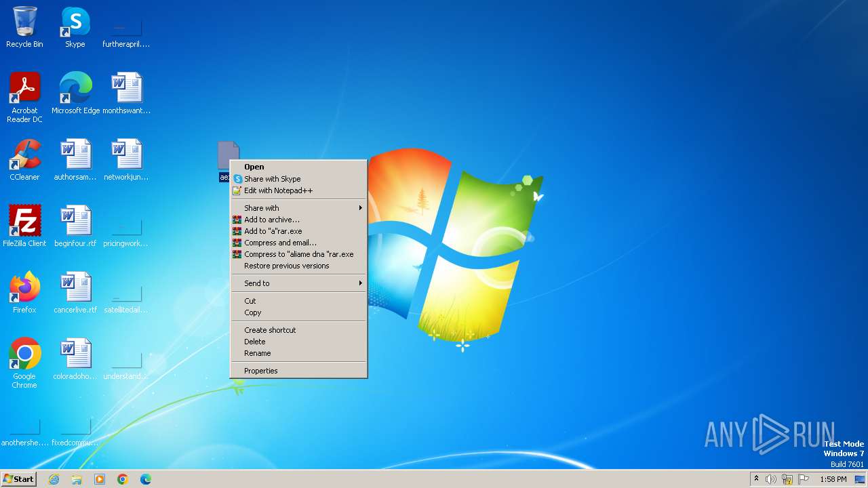
Task: Choose Share with Skype
Action: (x=298, y=179)
